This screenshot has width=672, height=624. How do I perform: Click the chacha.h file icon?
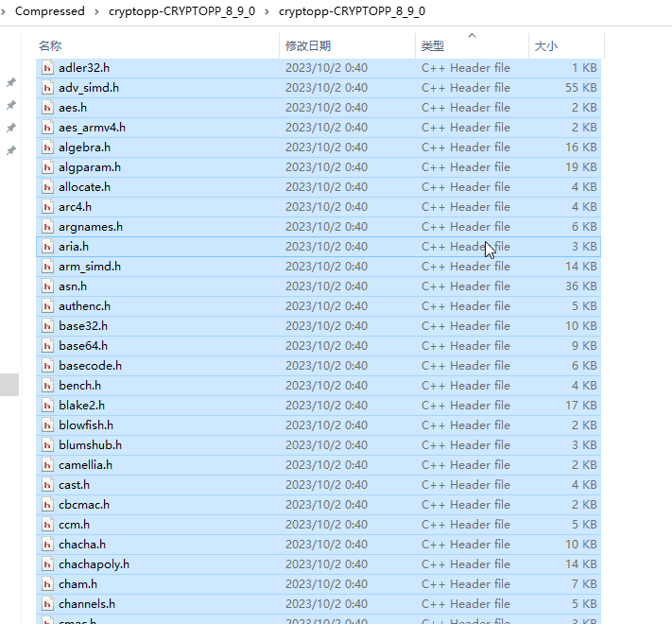click(47, 545)
